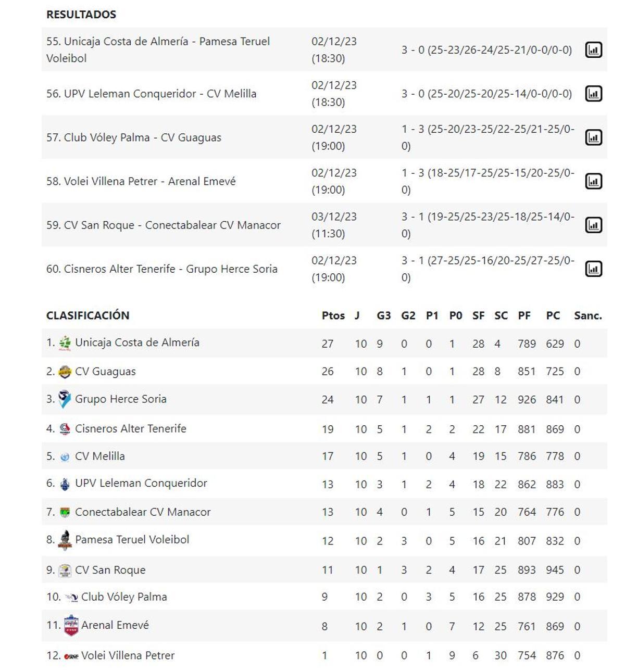Select the CLASIFICACIÓN section header

(87, 315)
